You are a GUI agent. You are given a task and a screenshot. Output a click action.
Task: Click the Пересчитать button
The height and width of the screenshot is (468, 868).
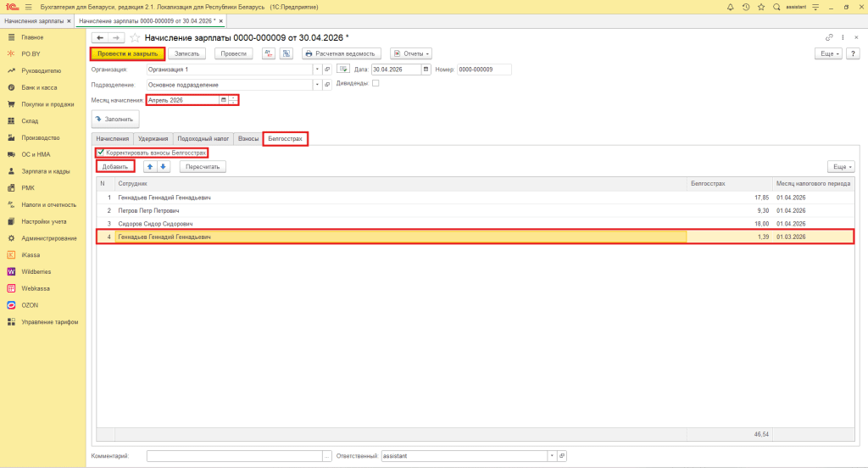tap(203, 167)
